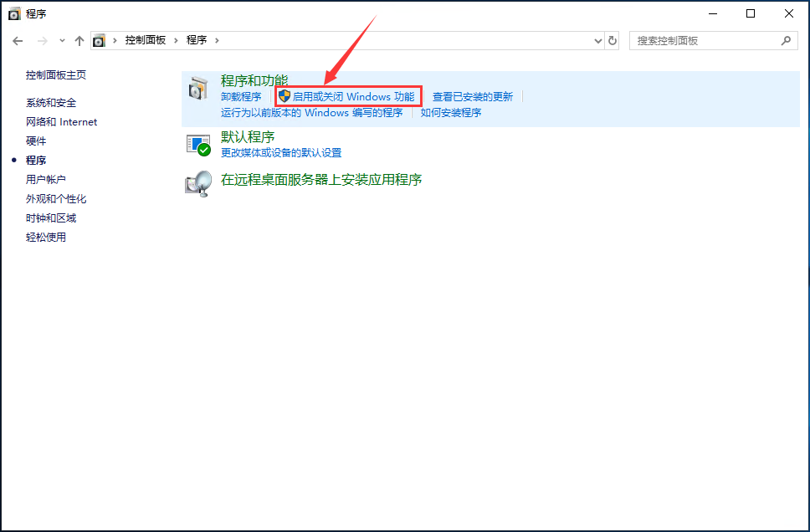Open 外观和个性化 category
This screenshot has height=532, width=810.
pyautogui.click(x=56, y=199)
